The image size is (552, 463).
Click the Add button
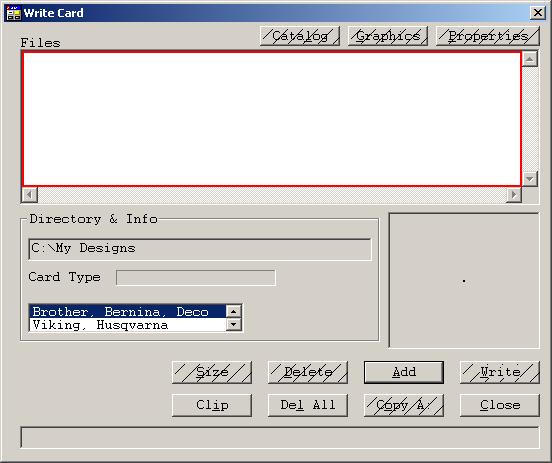tap(404, 372)
